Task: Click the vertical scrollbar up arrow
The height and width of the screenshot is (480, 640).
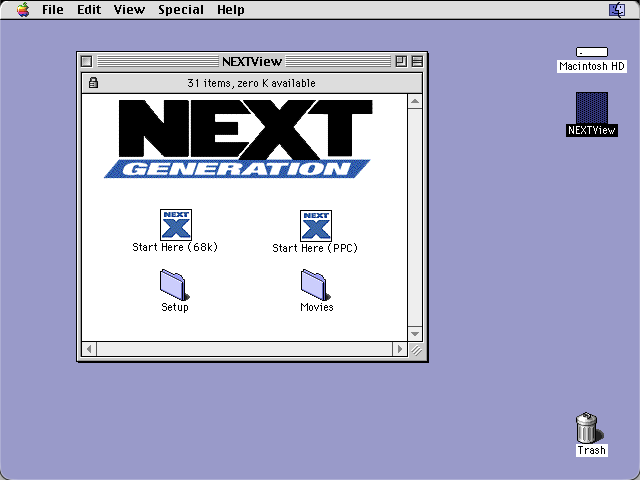Action: (x=415, y=101)
